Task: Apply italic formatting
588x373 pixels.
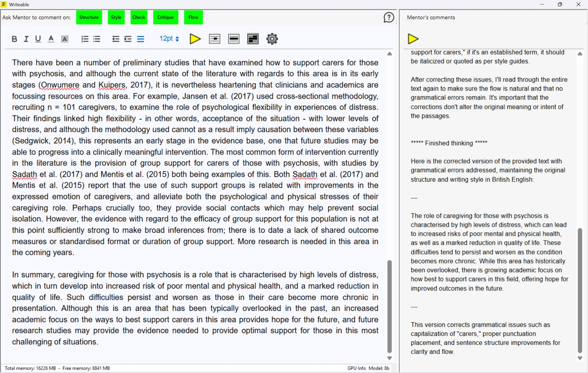Action: (x=26, y=39)
